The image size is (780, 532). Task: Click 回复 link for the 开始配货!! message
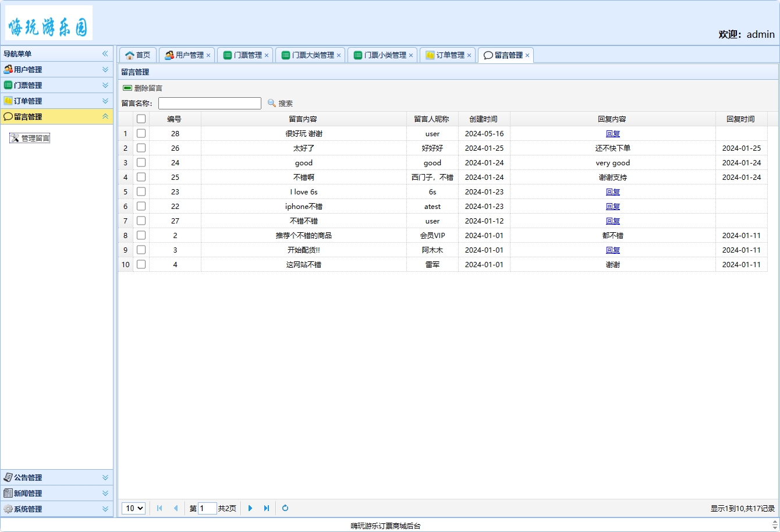[613, 250]
